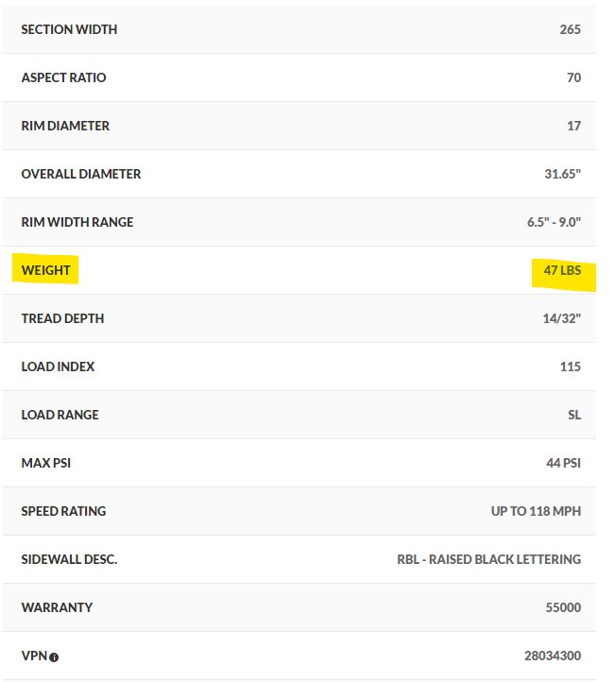Image resolution: width=616 pixels, height=682 pixels.
Task: Select the TREAD DEPTH label
Action: click(x=62, y=318)
